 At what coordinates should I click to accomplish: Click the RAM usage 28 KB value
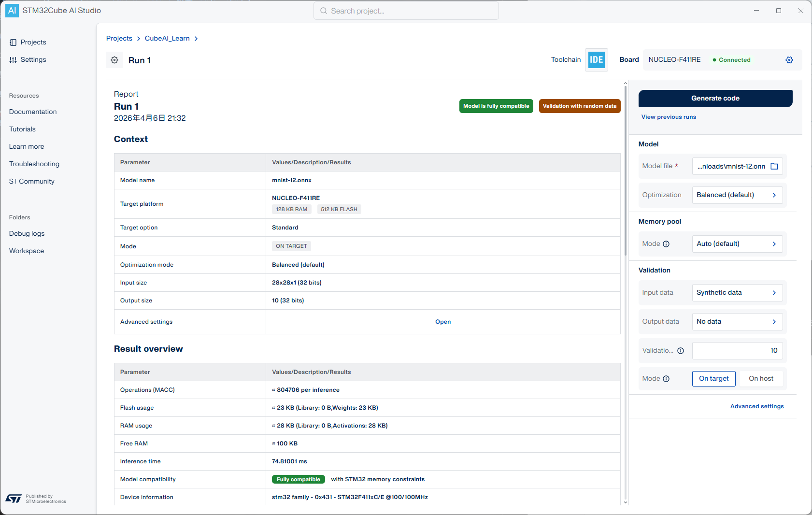[330, 426]
